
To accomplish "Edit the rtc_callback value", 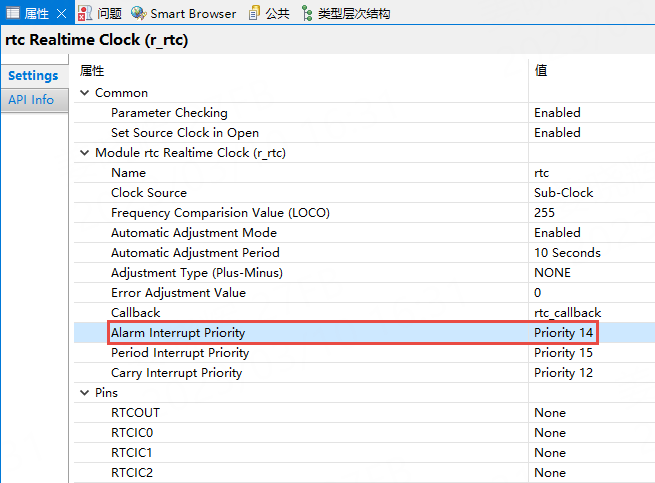I will (x=567, y=313).
